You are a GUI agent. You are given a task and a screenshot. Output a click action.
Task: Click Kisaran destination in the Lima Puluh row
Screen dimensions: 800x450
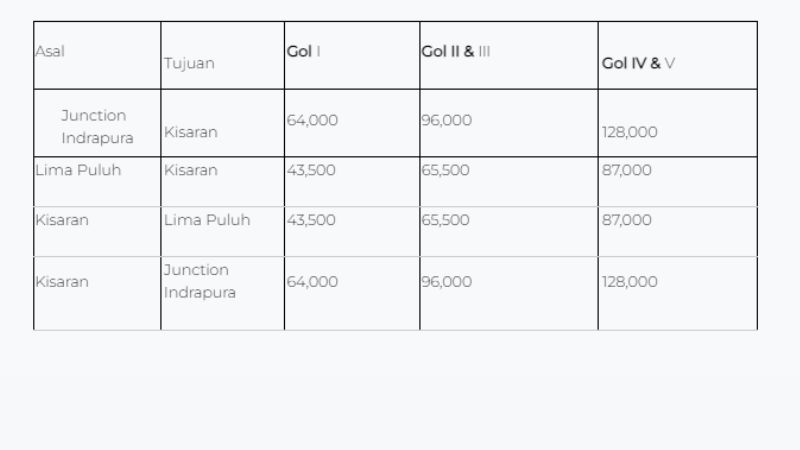coord(191,170)
